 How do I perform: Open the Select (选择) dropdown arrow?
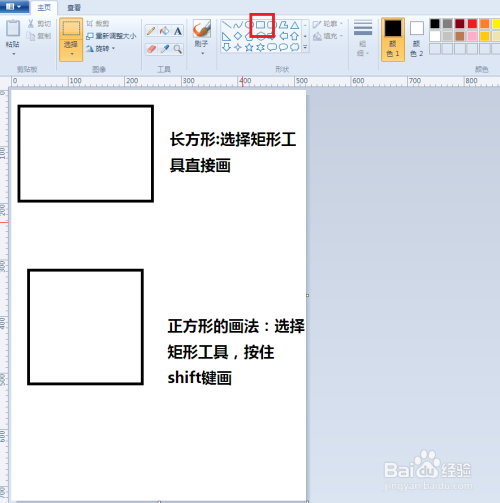(x=71, y=54)
